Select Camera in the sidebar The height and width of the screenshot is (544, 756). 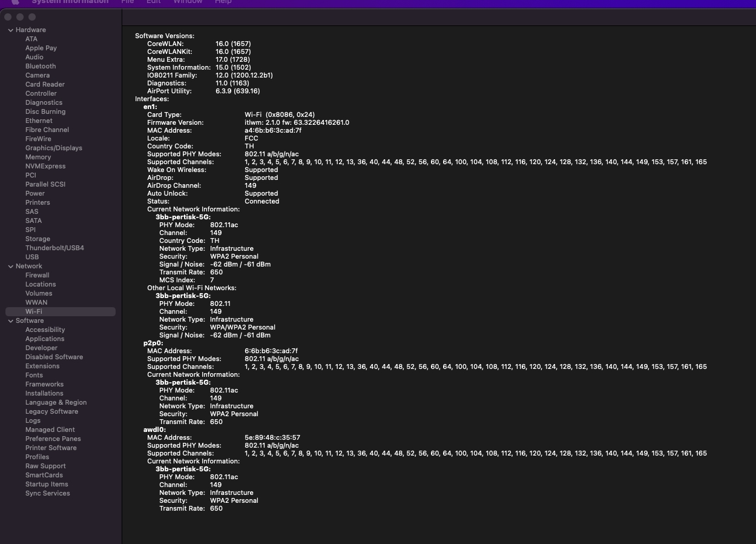38,75
